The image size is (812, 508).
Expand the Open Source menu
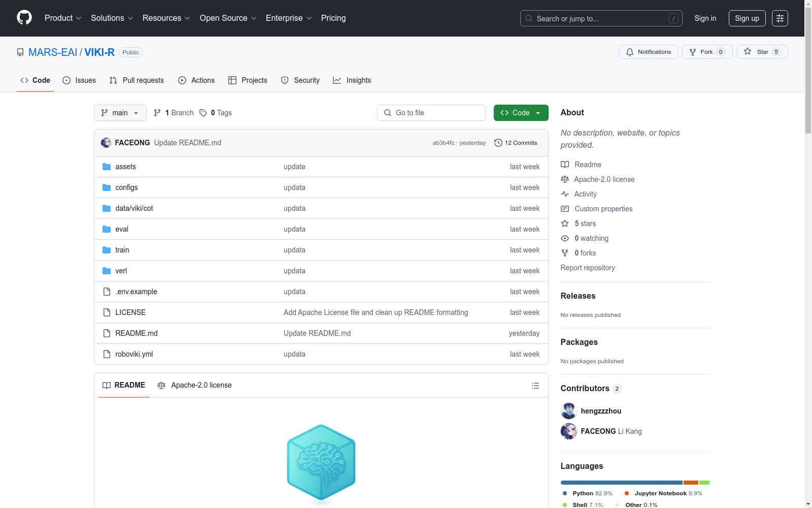point(228,18)
